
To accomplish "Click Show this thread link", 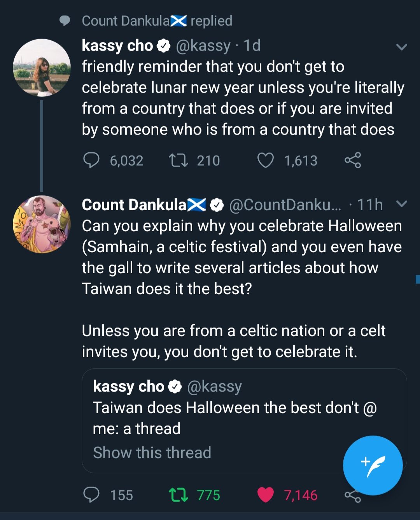I will click(152, 453).
